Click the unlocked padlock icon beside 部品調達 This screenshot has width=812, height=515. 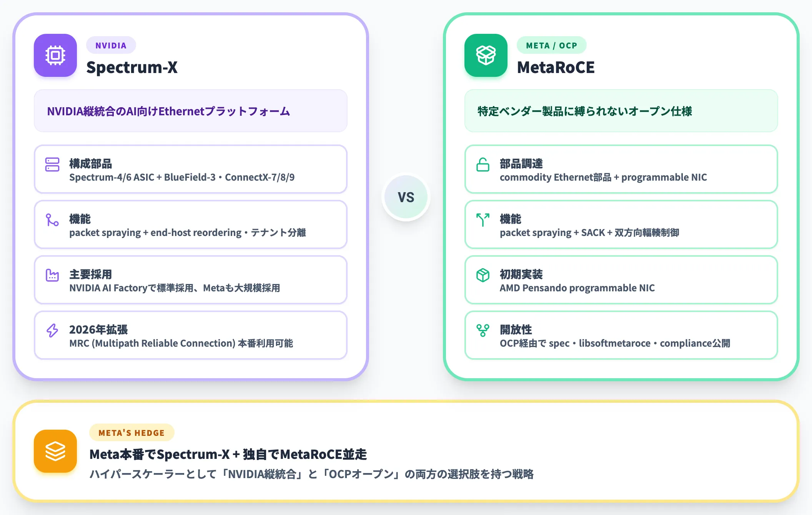[x=483, y=164]
